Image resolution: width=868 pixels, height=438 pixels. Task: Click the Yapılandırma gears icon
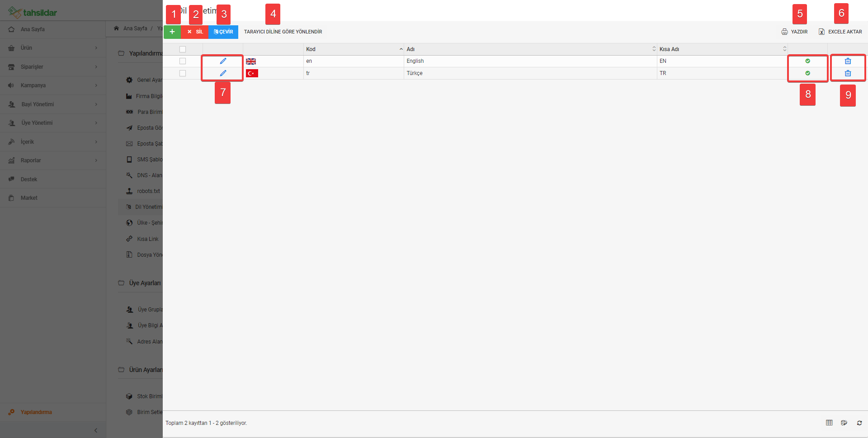point(11,412)
